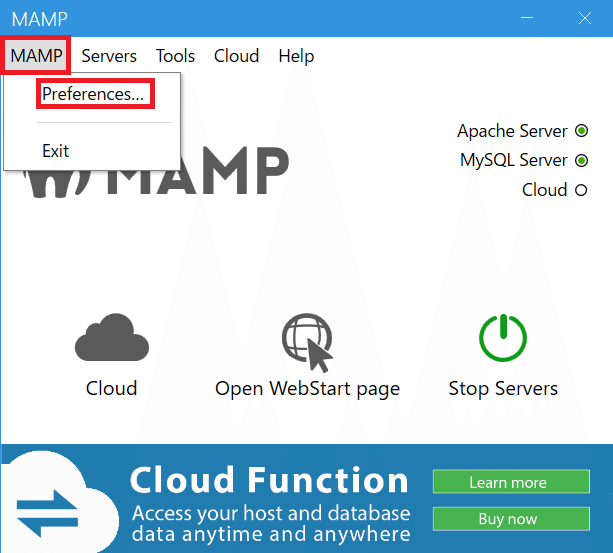613x553 pixels.
Task: Open the MAMP menu in the menu bar
Action: click(36, 55)
